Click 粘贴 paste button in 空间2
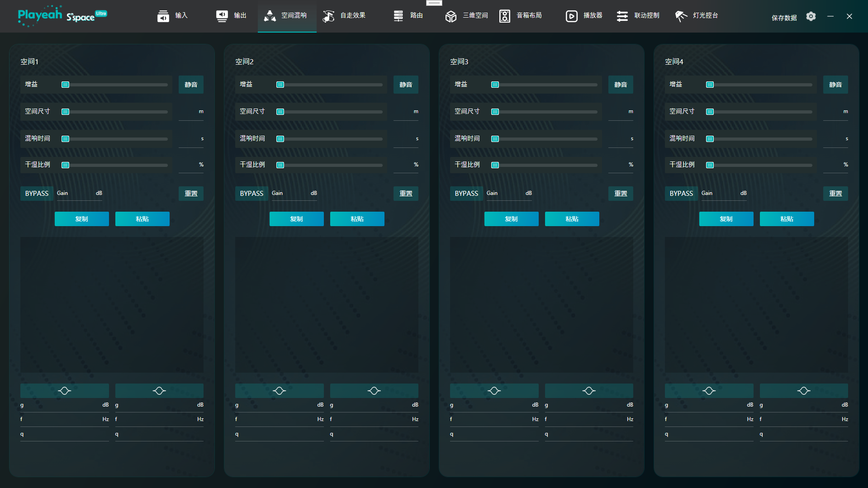 tap(357, 219)
